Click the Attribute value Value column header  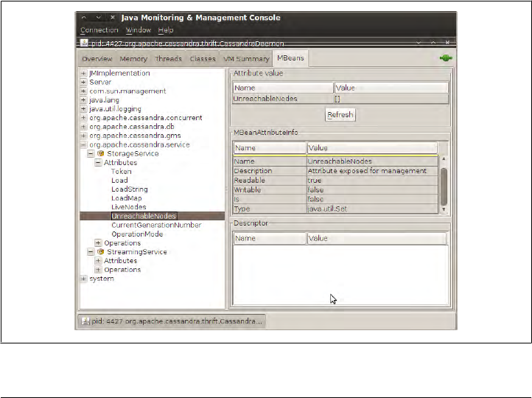(x=391, y=88)
